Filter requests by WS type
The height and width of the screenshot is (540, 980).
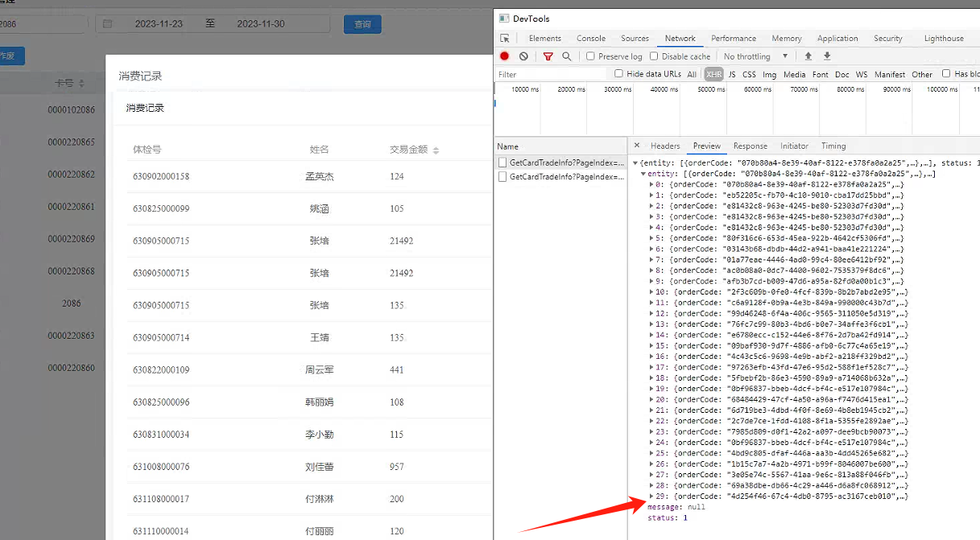click(862, 74)
